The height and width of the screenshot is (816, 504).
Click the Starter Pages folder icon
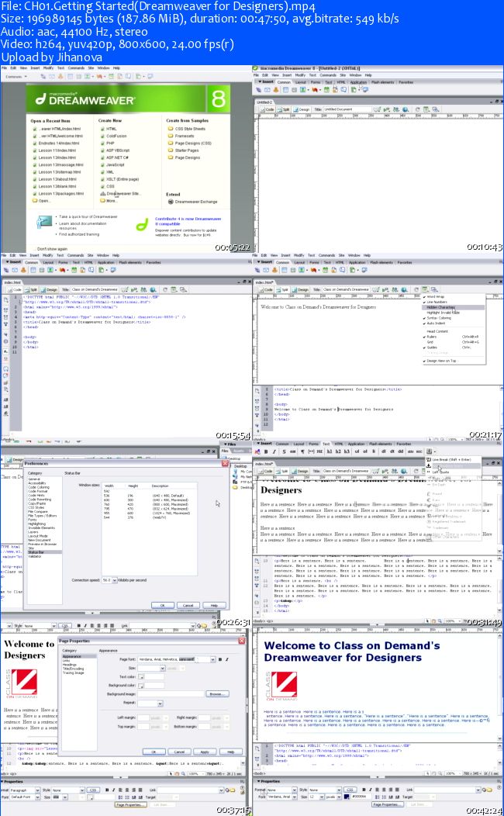[x=171, y=150]
